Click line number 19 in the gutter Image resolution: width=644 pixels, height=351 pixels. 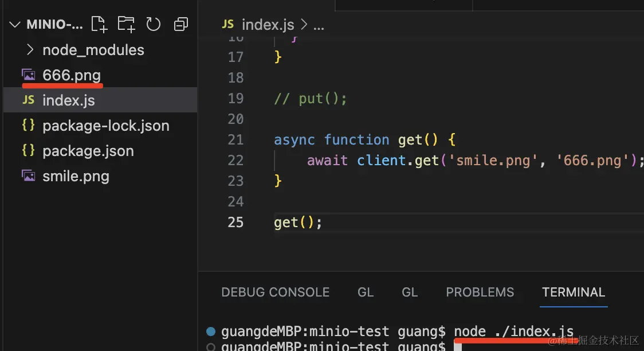235,99
